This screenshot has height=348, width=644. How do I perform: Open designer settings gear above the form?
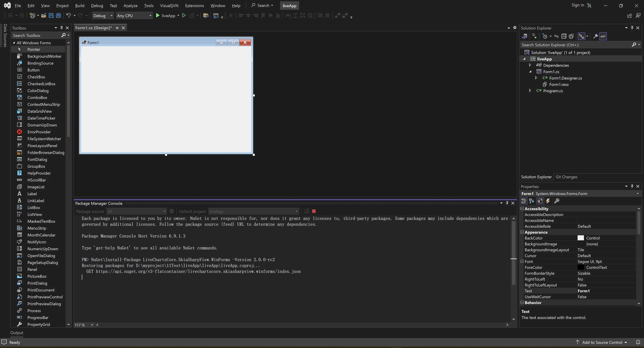pos(515,28)
